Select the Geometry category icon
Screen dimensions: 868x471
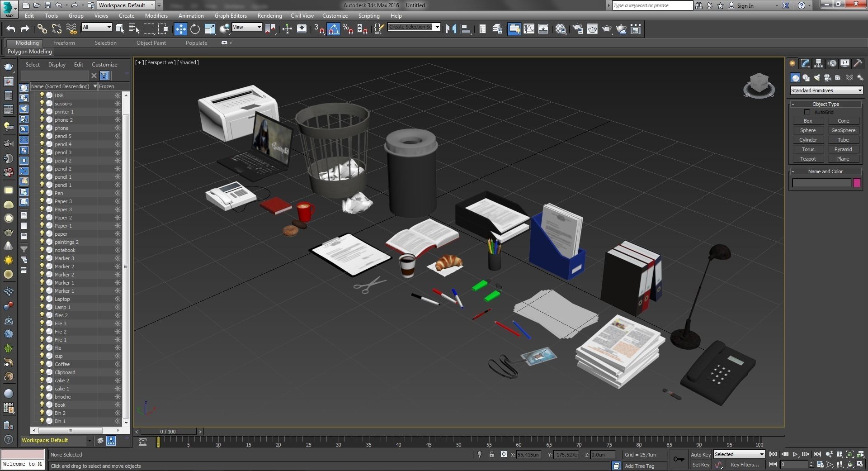tap(795, 78)
